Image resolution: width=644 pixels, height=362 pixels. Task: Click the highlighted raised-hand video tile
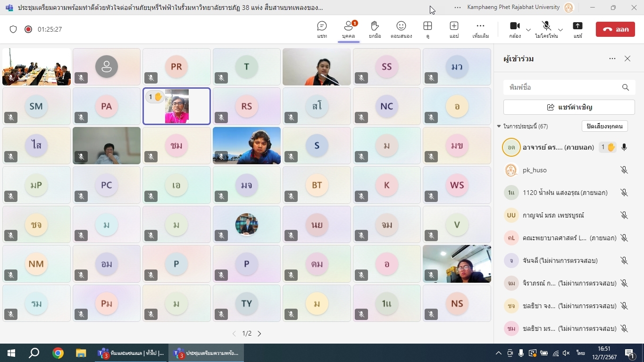click(176, 106)
